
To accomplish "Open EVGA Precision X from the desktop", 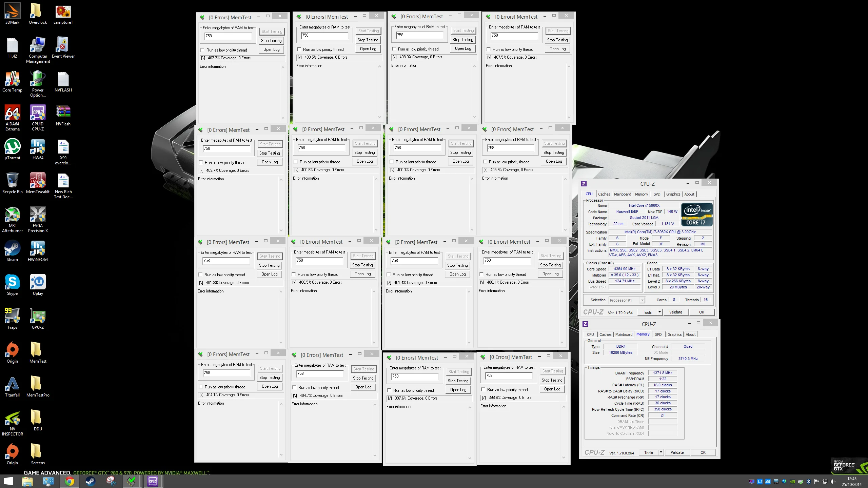I will click(38, 220).
